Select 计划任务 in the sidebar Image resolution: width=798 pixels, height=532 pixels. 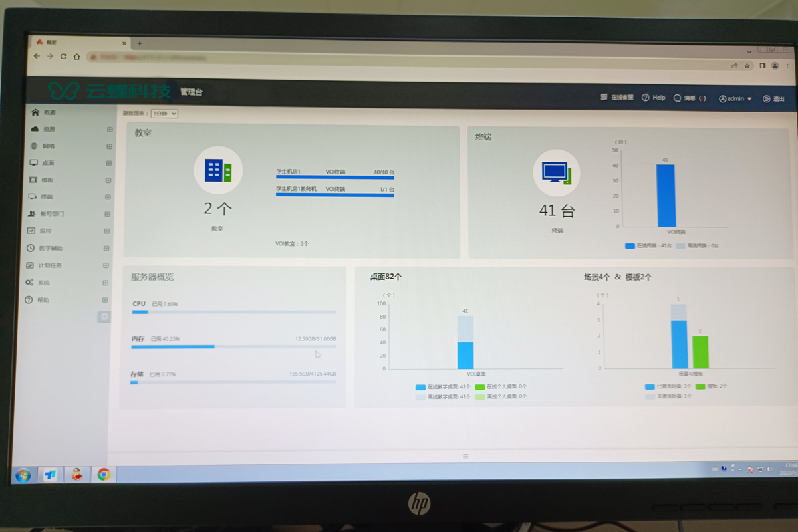(50, 265)
